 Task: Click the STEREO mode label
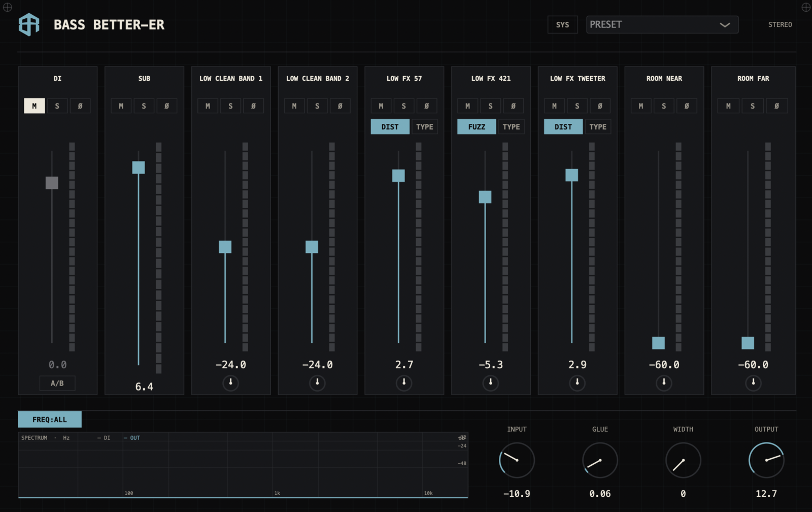780,24
